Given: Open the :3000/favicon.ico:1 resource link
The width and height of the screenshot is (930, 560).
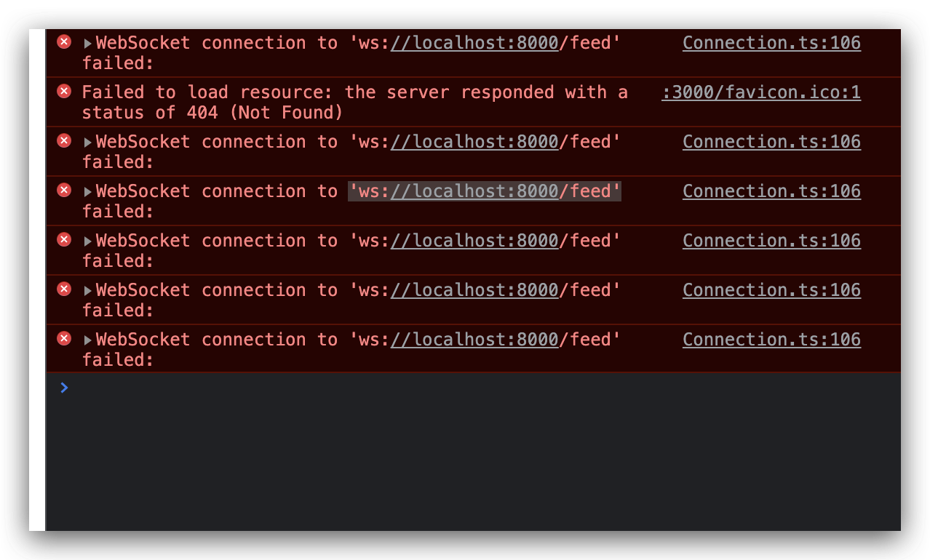Looking at the screenshot, I should coord(760,92).
